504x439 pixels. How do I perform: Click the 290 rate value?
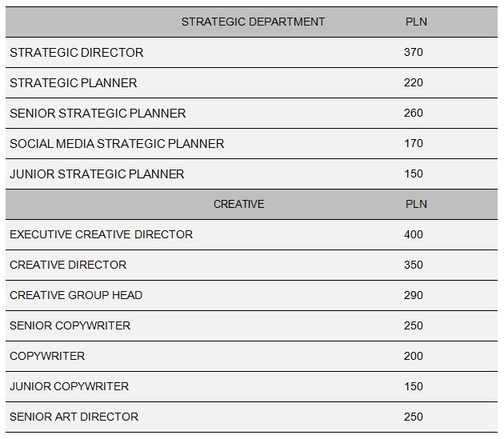coord(414,296)
